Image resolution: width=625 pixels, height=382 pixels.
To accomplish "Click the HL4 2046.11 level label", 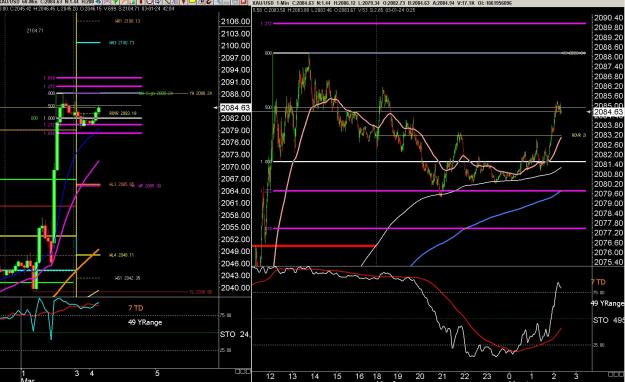I will pos(122,255).
